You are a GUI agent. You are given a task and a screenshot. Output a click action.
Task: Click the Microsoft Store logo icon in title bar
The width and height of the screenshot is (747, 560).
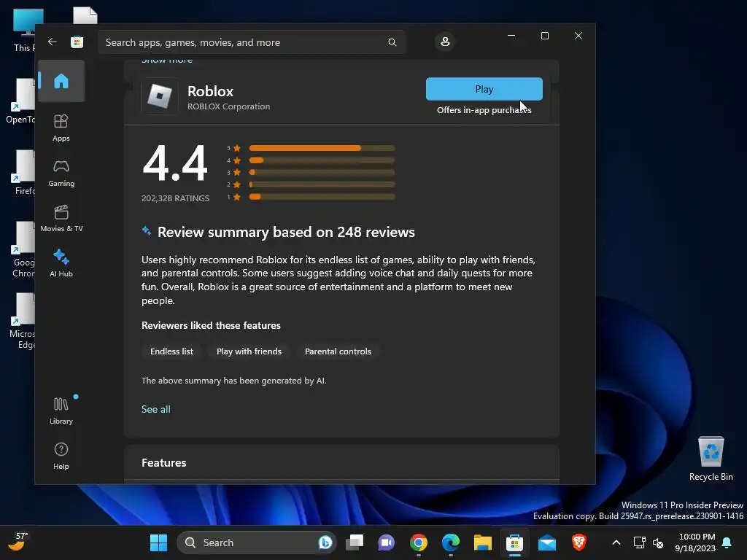pyautogui.click(x=77, y=42)
